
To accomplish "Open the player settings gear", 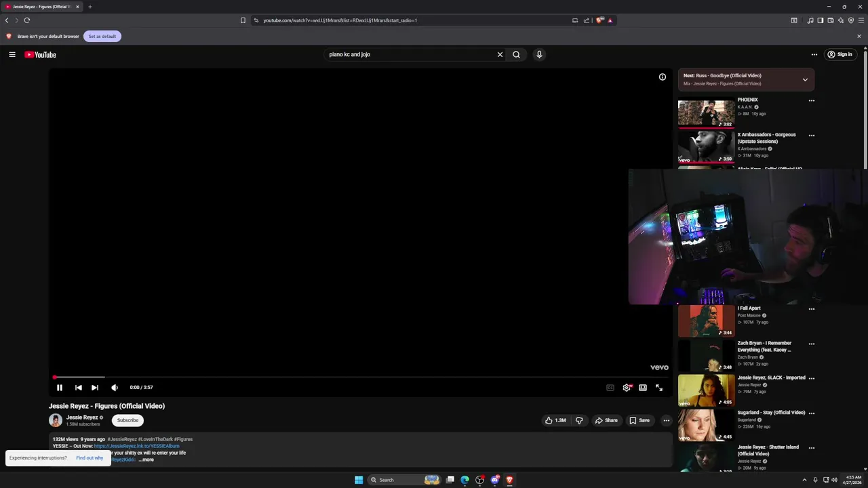I will [627, 388].
